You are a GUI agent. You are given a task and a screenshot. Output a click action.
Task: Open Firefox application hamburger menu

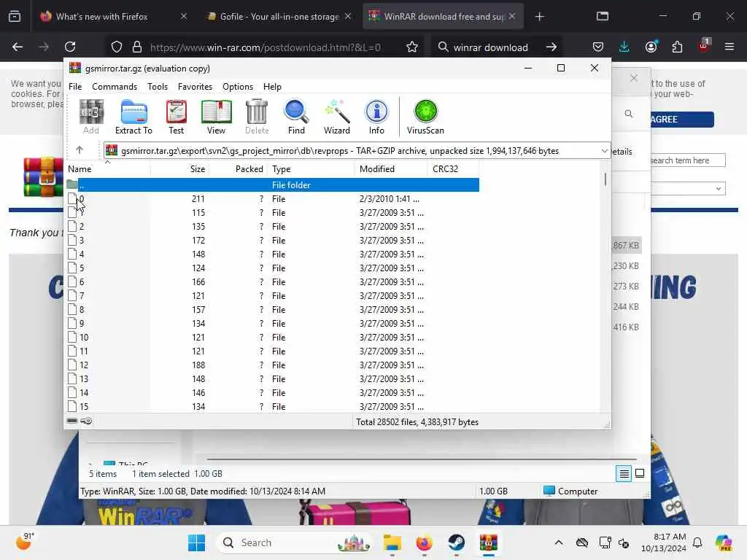(x=729, y=47)
